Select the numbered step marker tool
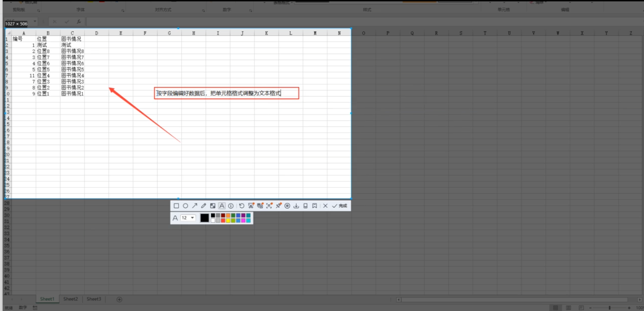 tap(231, 206)
